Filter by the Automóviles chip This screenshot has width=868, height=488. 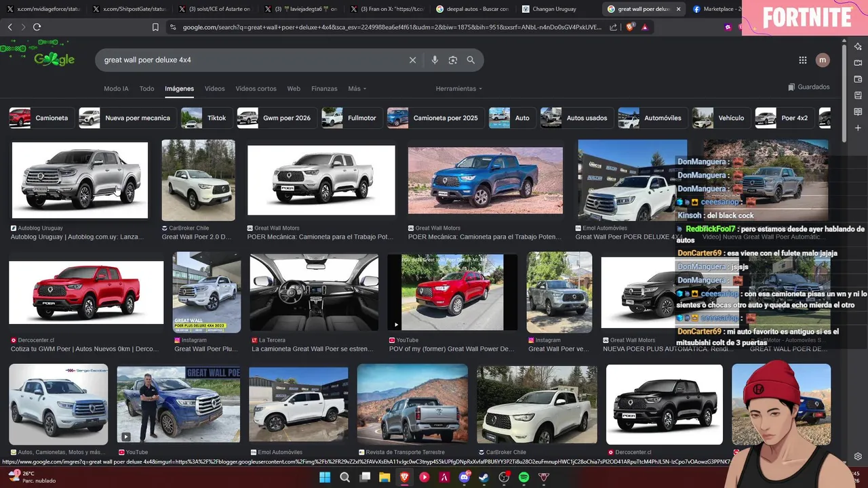tap(652, 118)
